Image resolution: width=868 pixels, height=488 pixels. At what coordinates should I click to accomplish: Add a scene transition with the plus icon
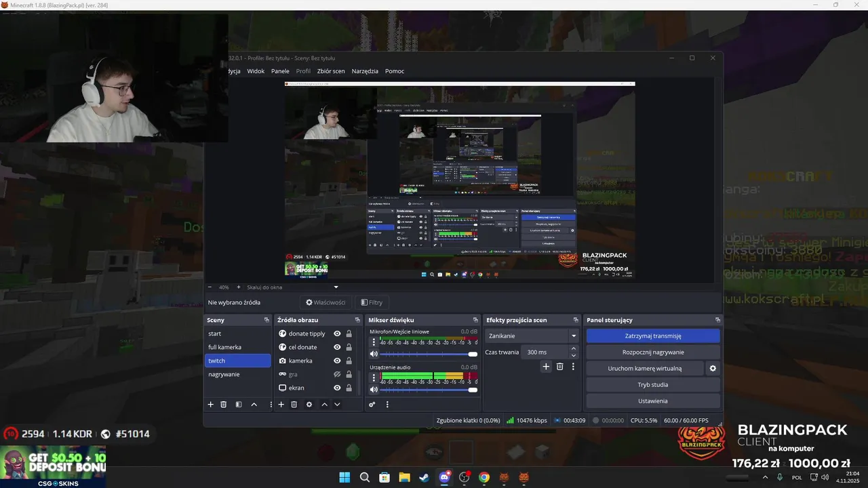click(x=546, y=367)
